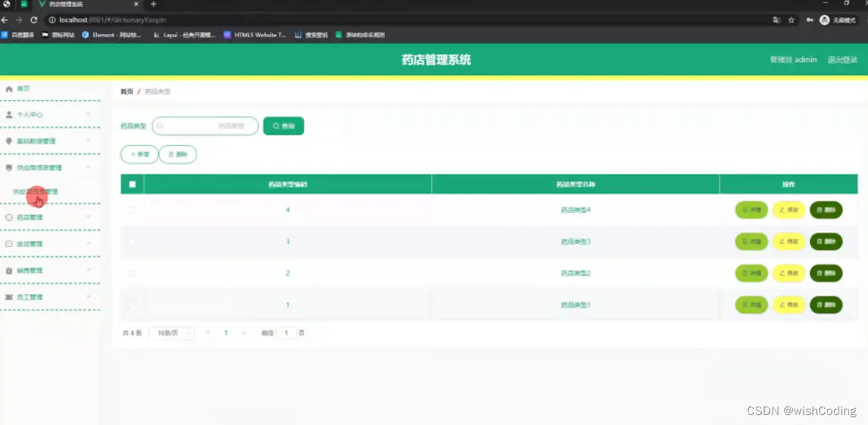
Task: Click the batch 删除 button above the table
Action: pyautogui.click(x=178, y=154)
